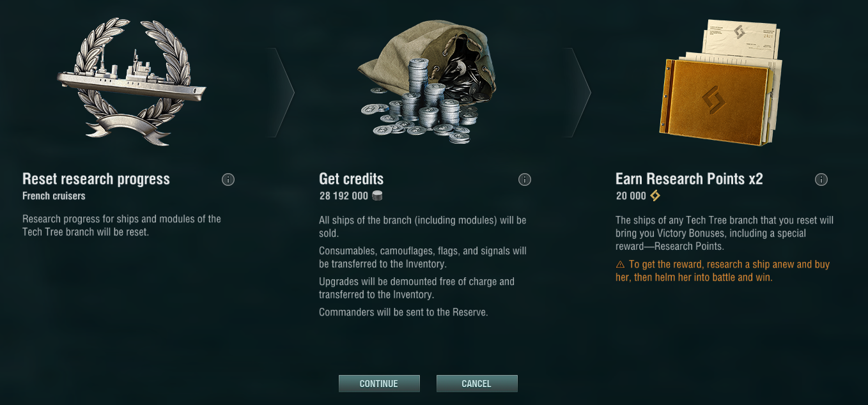
Task: Click the French cruisers branch label
Action: tap(54, 195)
